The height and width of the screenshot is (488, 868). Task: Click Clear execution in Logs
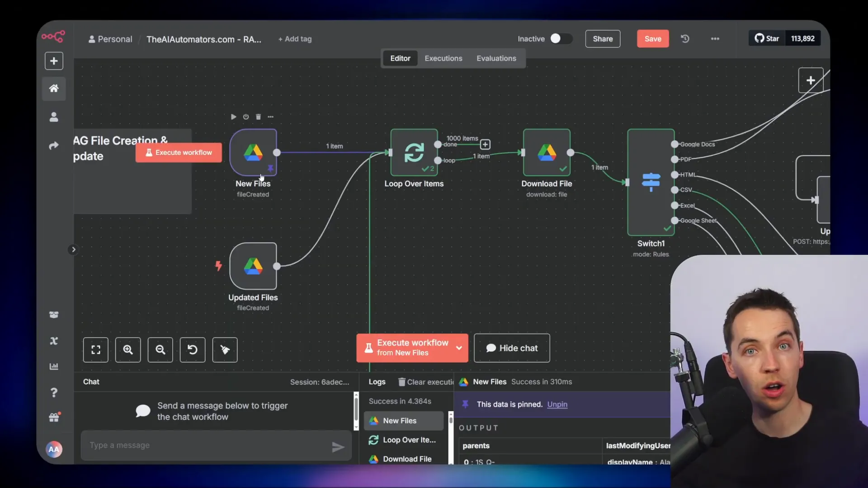click(x=426, y=382)
